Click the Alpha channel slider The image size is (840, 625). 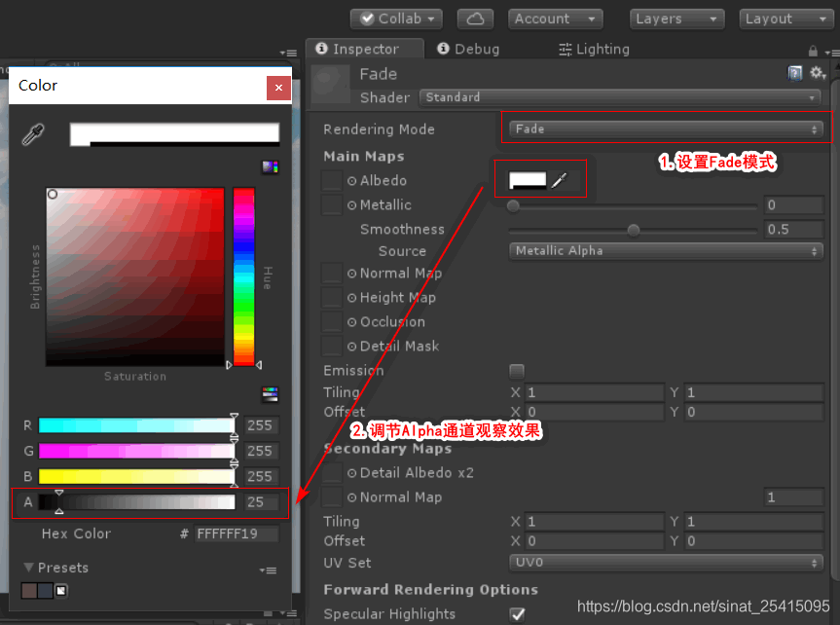137,502
